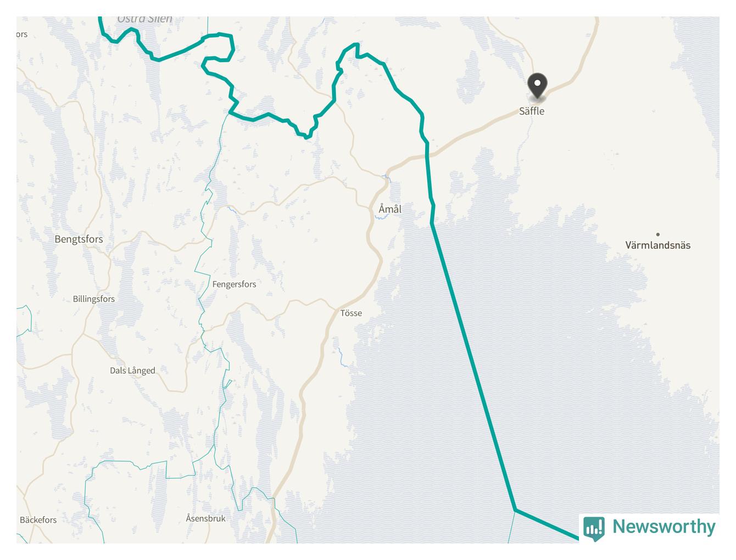736x560 pixels.
Task: Select the Värmlandsnäs label
Action: click(x=657, y=245)
